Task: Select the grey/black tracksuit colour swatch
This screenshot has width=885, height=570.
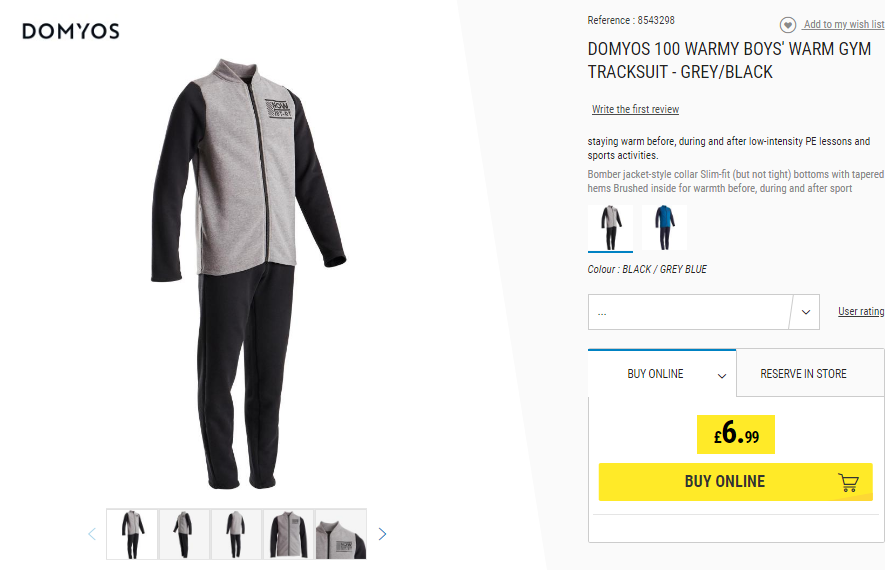Action: tap(610, 228)
